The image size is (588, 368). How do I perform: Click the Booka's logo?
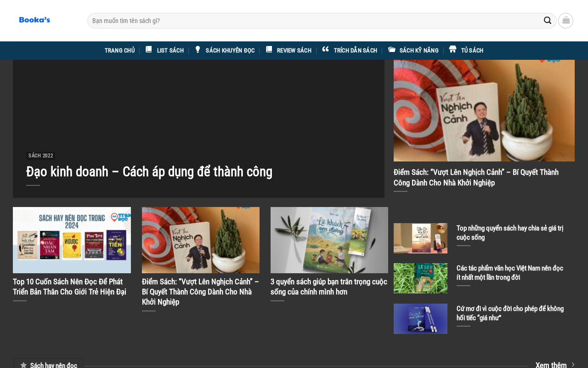(x=34, y=20)
